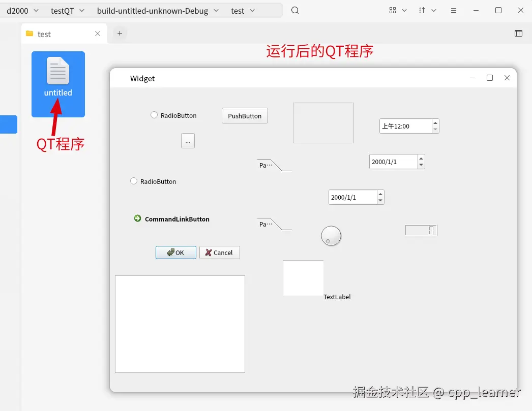The height and width of the screenshot is (411, 532).
Task: Click the grid view icon in the title bar
Action: 393,10
